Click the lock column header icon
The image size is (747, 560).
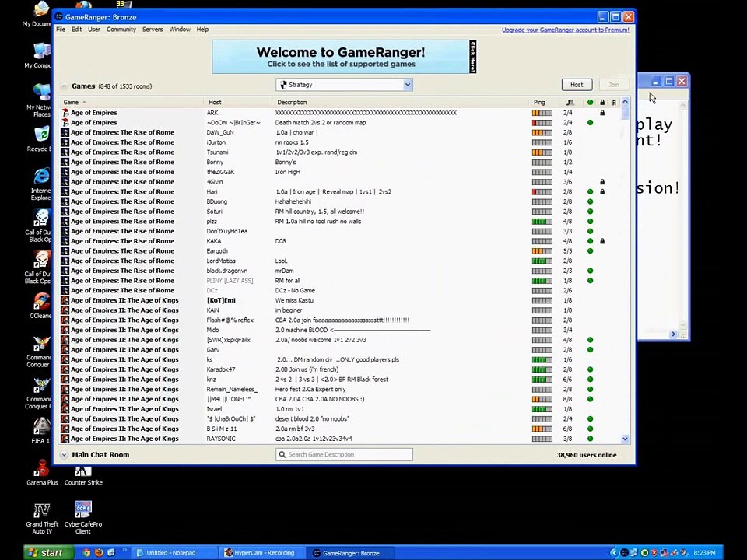pyautogui.click(x=602, y=103)
